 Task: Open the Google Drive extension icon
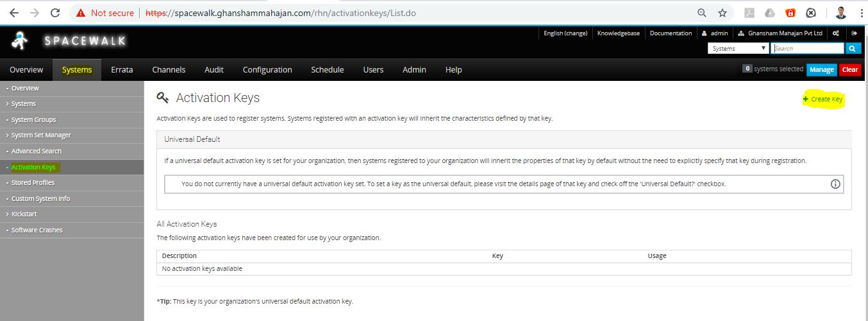pyautogui.click(x=770, y=13)
